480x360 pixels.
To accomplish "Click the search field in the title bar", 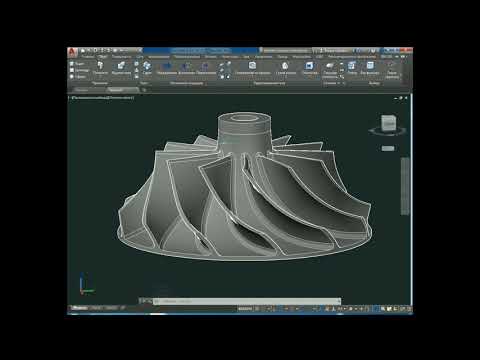I will click(286, 51).
